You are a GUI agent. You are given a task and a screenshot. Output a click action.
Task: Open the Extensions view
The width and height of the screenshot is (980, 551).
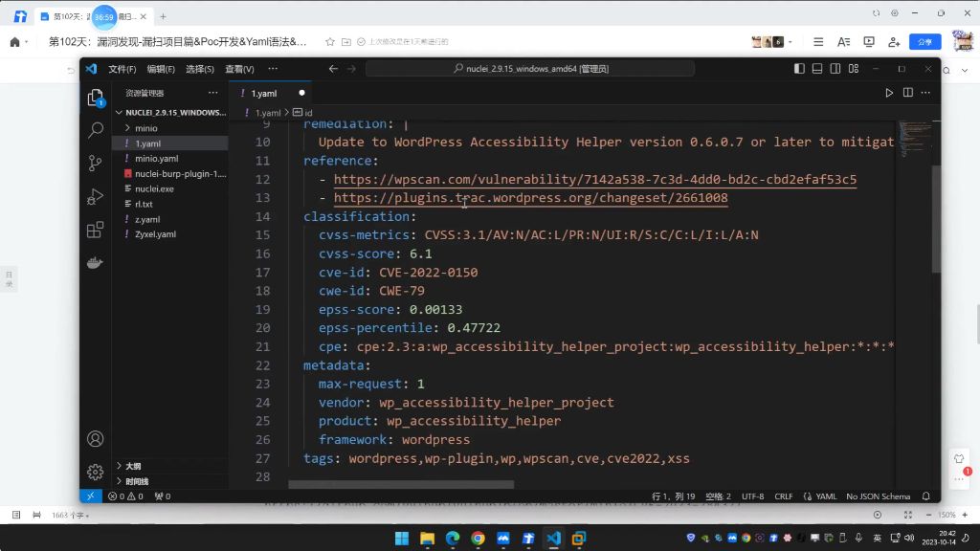[95, 230]
